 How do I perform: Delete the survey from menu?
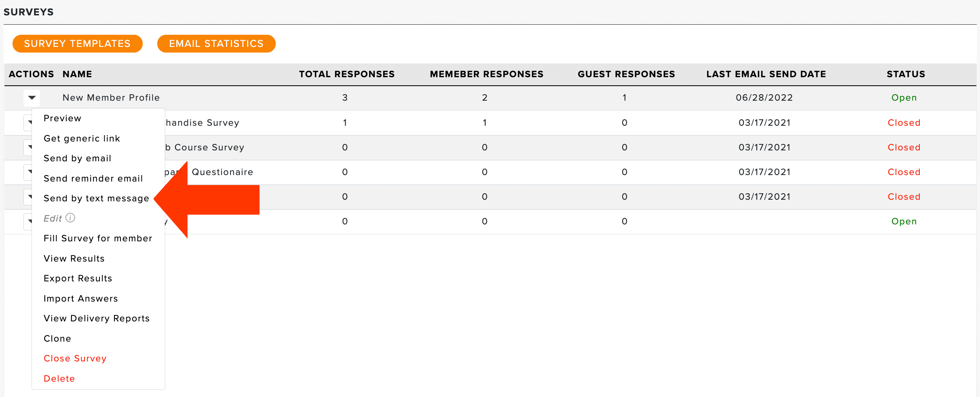59,379
